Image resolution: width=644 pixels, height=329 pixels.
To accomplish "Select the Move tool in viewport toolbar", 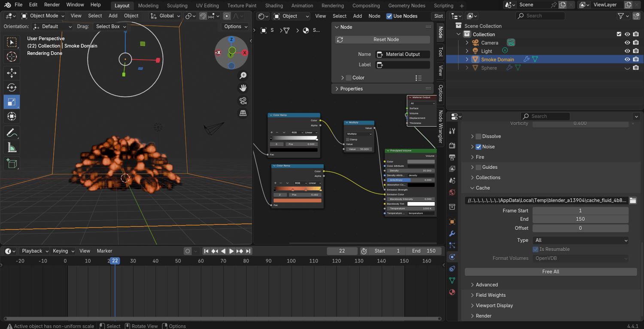I will pos(12,72).
